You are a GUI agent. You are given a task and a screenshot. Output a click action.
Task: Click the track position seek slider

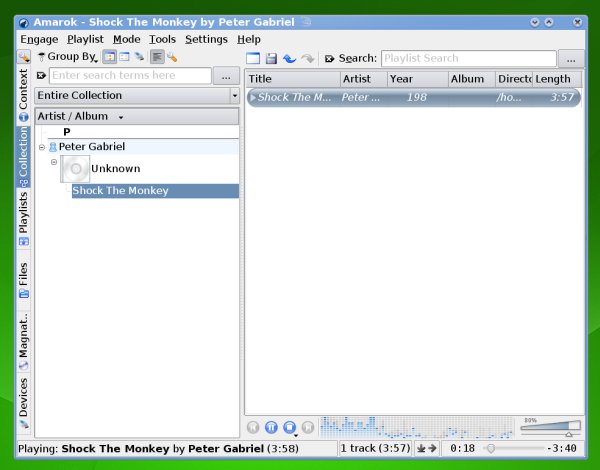pos(513,448)
